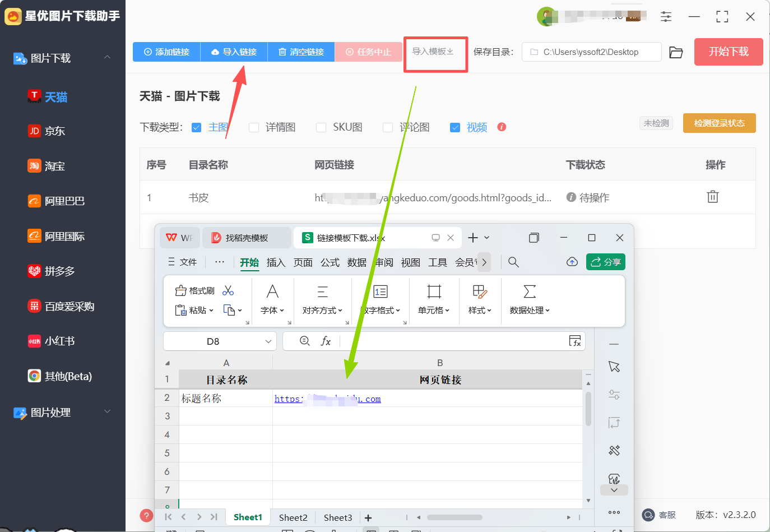Viewport: 770px width, 532px height.
Task: Expand the Name Box D8 dropdown
Action: (x=268, y=341)
